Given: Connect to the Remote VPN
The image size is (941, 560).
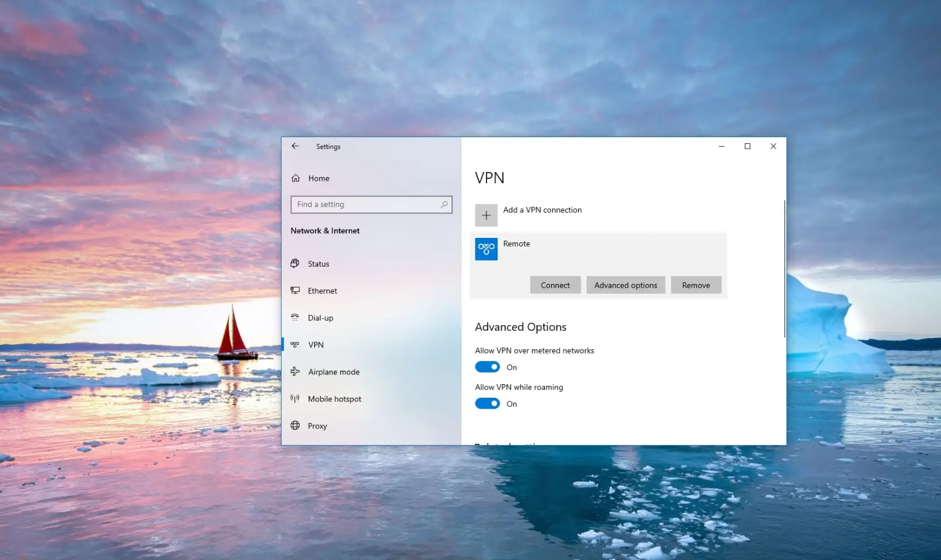Looking at the screenshot, I should point(555,285).
